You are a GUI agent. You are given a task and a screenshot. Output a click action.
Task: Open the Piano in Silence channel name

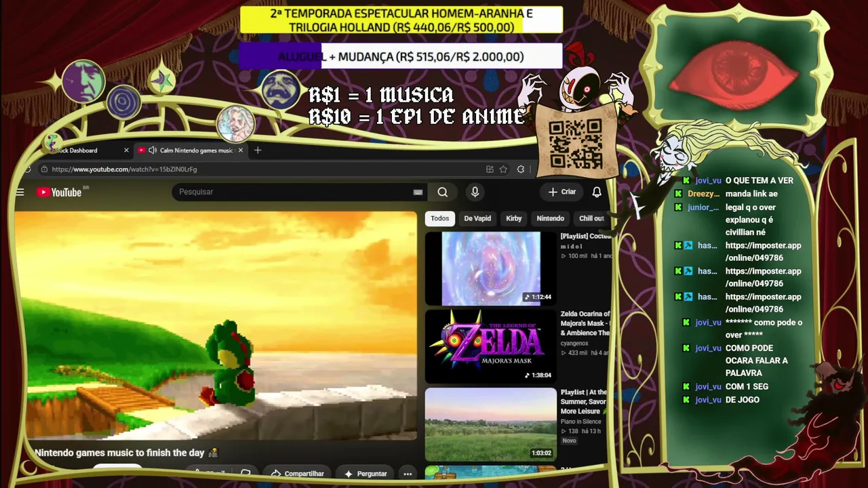(x=581, y=422)
